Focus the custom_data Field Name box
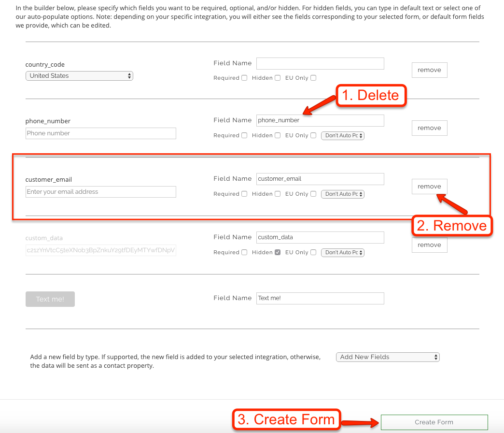This screenshot has width=504, height=433. point(320,237)
